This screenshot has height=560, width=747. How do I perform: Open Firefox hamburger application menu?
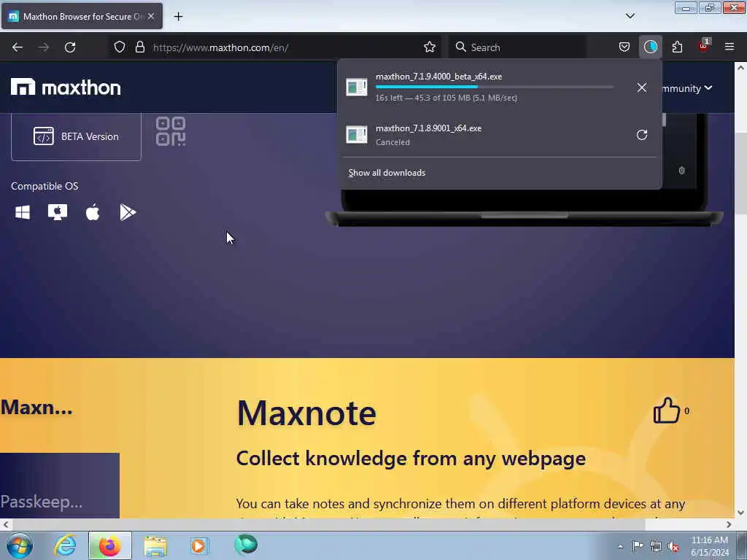(x=729, y=47)
